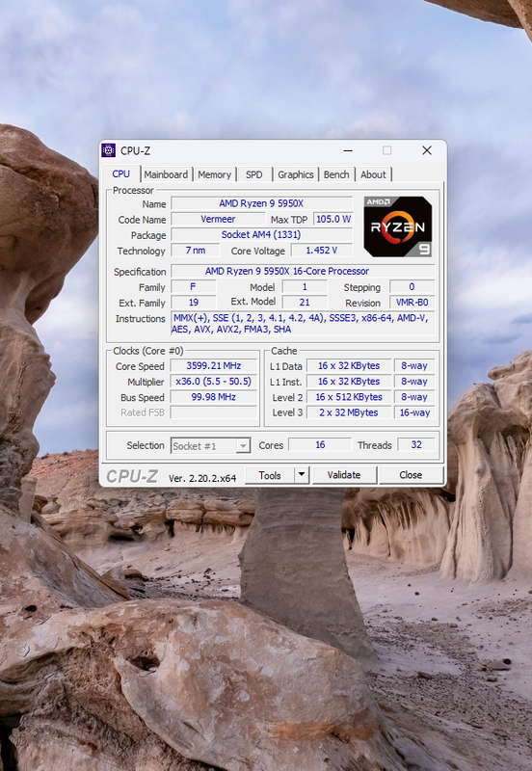This screenshot has height=771, width=532.
Task: Click the L1 Inst. value 16 x 32 KBytes
Action: (349, 382)
